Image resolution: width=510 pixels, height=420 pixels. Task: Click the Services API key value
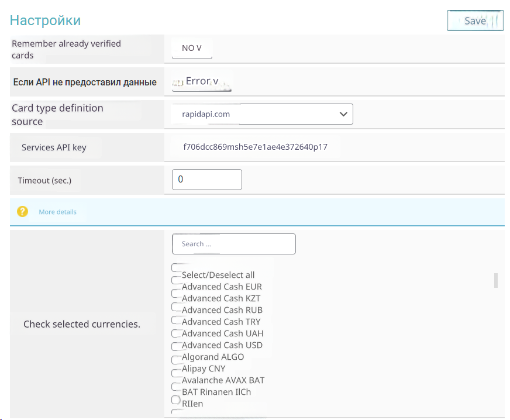click(255, 147)
